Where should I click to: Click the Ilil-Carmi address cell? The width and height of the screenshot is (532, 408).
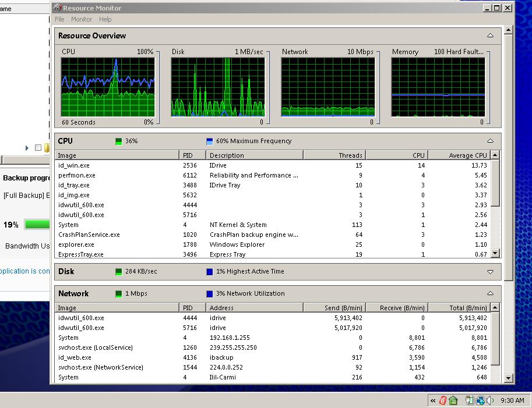point(223,377)
